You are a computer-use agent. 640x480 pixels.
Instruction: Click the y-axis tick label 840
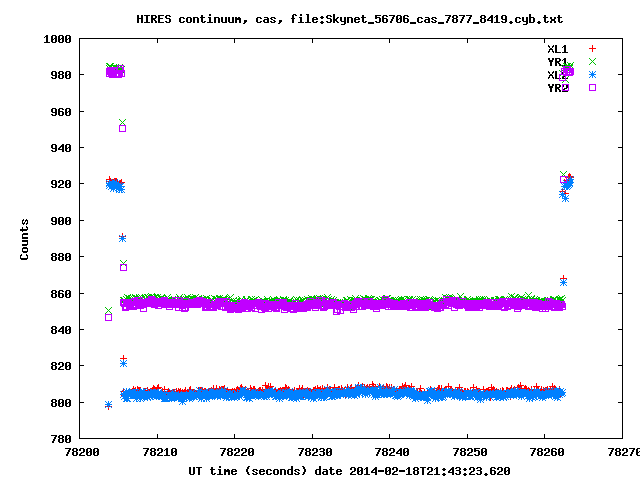61,330
